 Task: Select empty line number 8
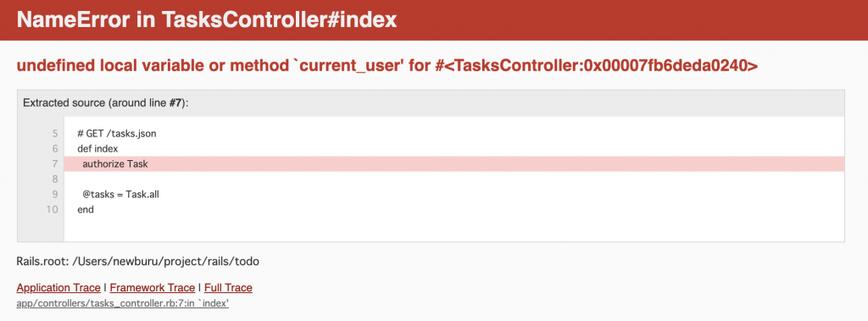click(55, 180)
